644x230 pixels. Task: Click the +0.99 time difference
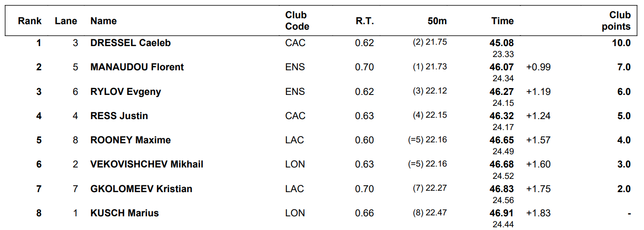click(538, 67)
